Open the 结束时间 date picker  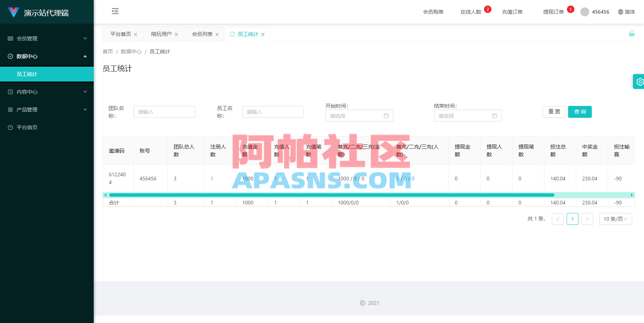pyautogui.click(x=468, y=116)
